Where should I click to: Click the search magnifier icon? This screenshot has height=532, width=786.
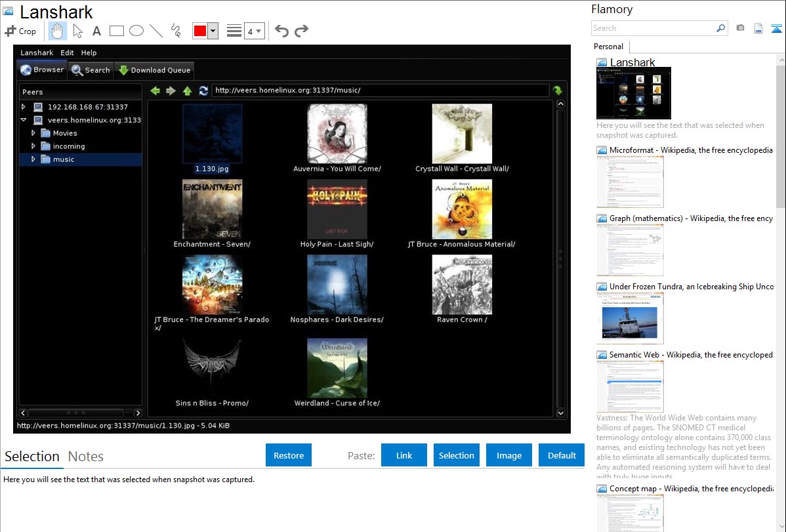pyautogui.click(x=721, y=28)
